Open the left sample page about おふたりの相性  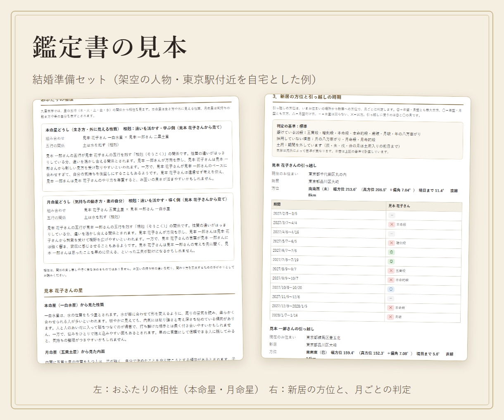coord(138,230)
